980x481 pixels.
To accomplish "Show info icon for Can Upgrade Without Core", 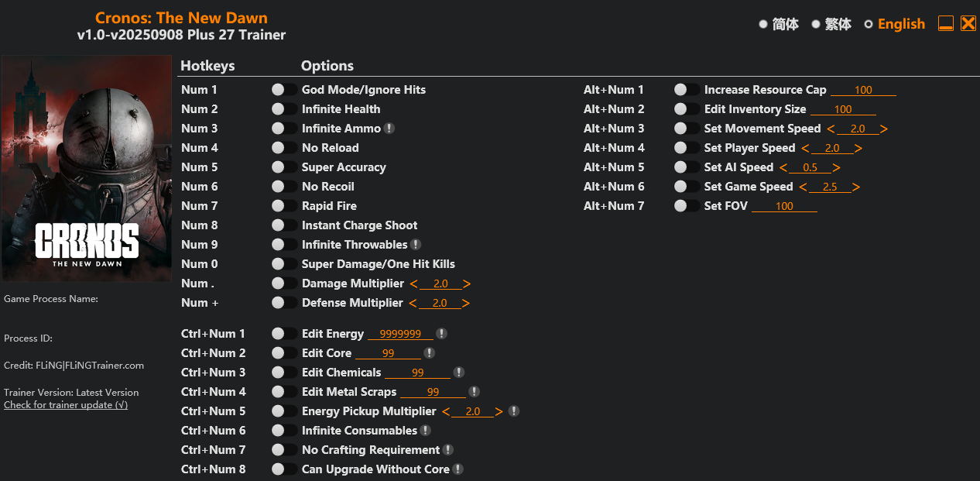I will tap(458, 469).
